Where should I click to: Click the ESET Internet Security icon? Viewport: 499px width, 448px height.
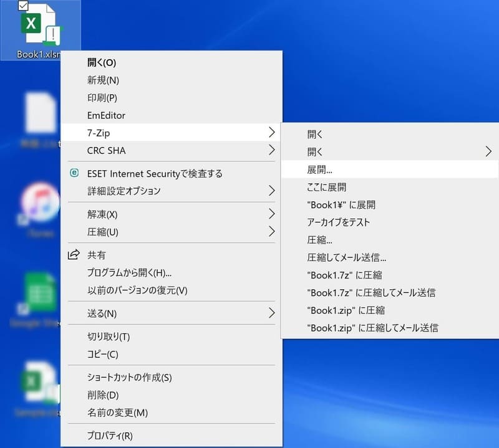(74, 173)
